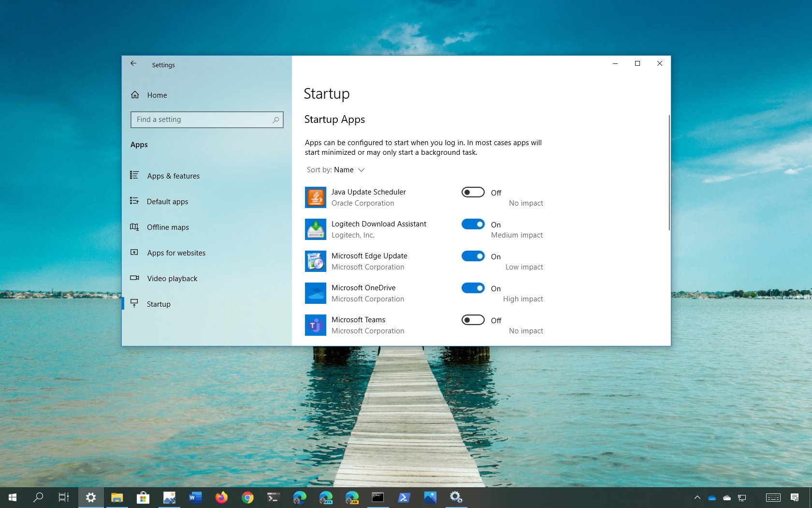Click the Microsoft Teams entry name
This screenshot has width=812, height=508.
(358, 320)
